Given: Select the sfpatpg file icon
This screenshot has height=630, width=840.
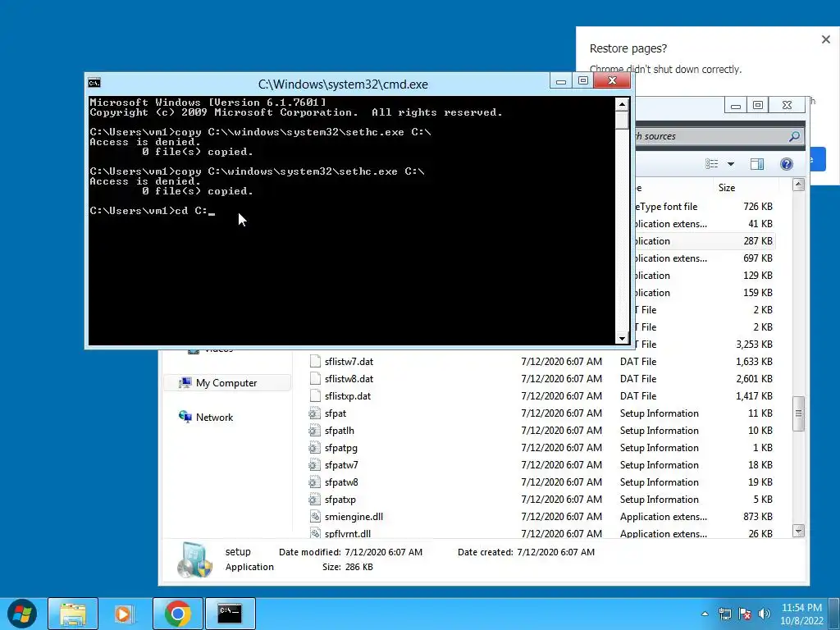Looking at the screenshot, I should [x=315, y=448].
